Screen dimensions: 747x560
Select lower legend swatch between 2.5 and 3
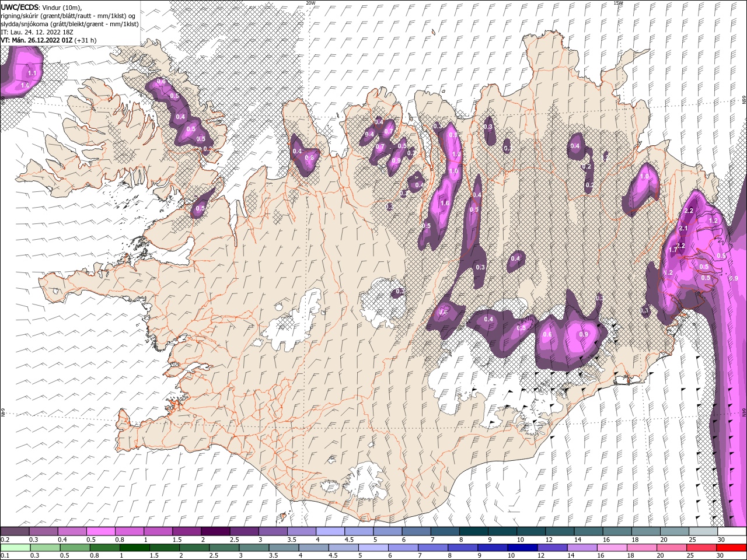pyautogui.click(x=224, y=548)
